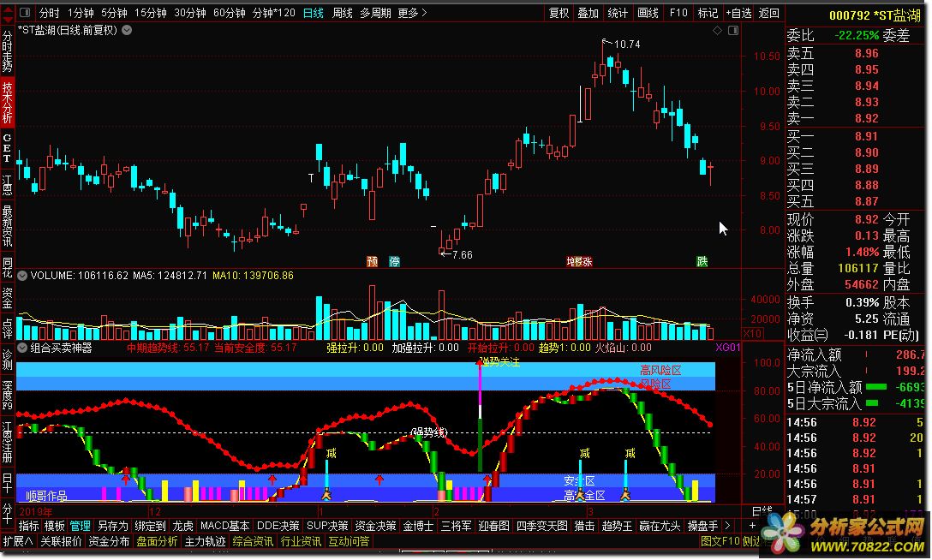
Task: Click the diamond marker icon above the chart
Action: [x=717, y=31]
